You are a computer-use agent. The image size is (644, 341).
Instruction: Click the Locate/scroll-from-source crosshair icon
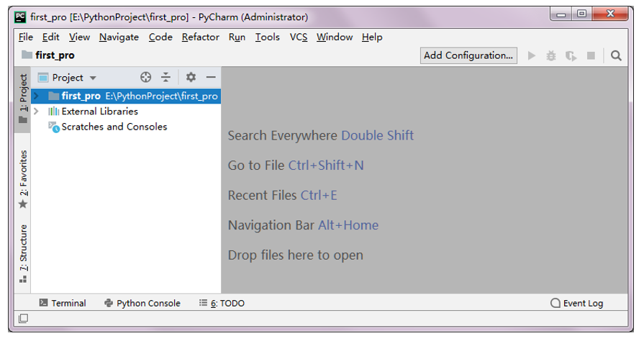pyautogui.click(x=146, y=77)
